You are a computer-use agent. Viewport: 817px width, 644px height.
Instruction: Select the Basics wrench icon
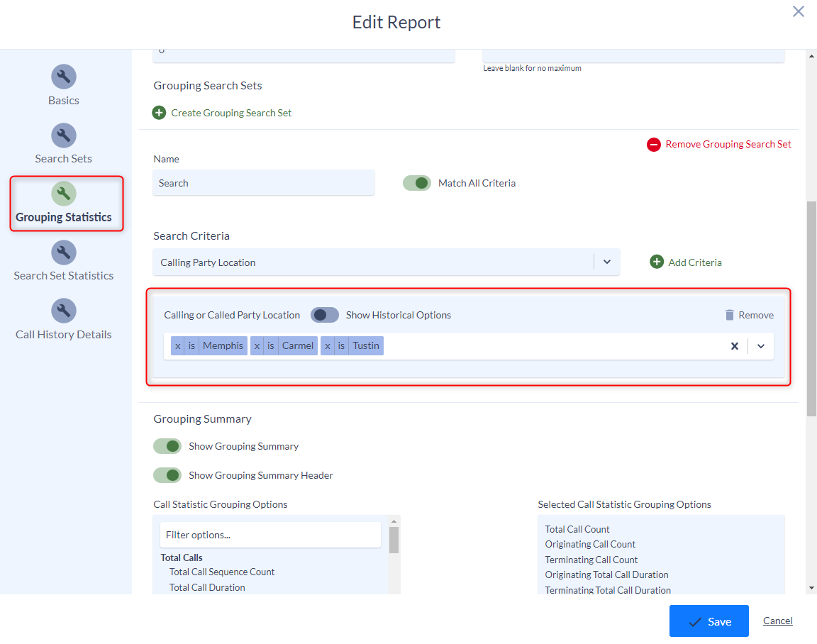[63, 77]
